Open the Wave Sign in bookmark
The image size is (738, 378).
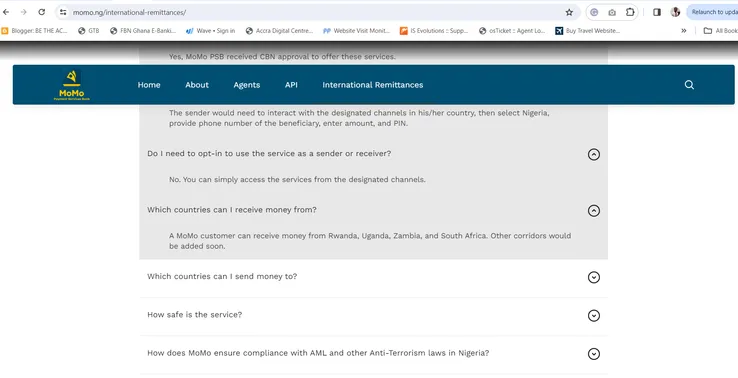pos(210,31)
